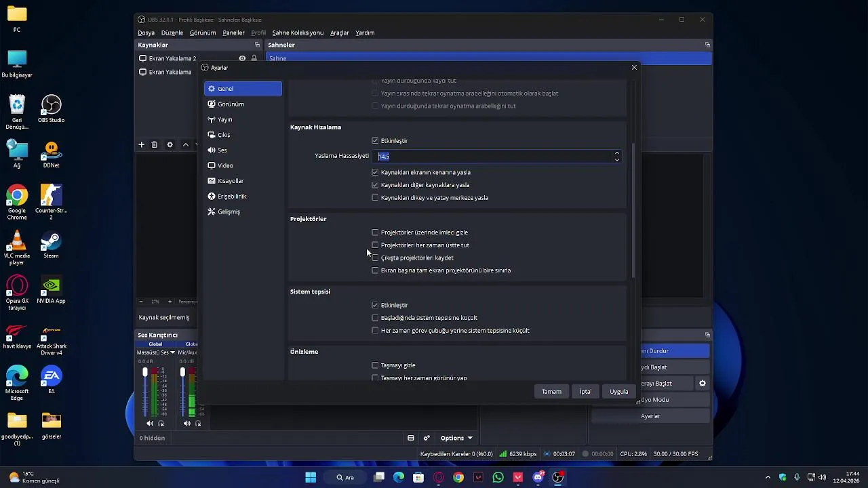The height and width of the screenshot is (488, 868).
Task: Open WhatsApp from the taskbar
Action: [498, 477]
